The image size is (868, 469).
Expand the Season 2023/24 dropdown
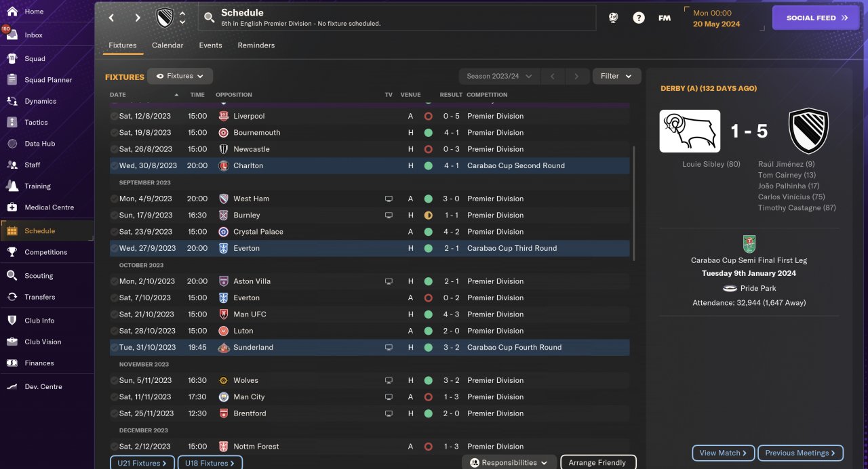pos(499,77)
